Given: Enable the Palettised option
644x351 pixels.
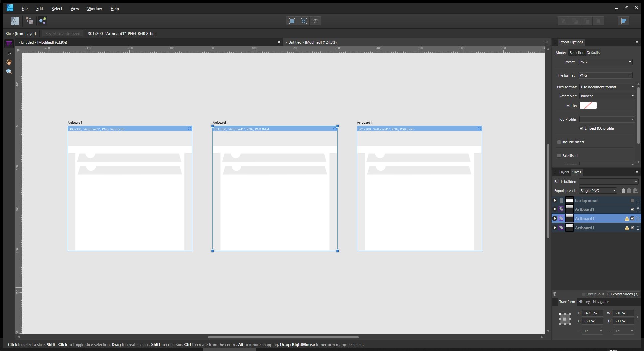Looking at the screenshot, I should pos(559,156).
